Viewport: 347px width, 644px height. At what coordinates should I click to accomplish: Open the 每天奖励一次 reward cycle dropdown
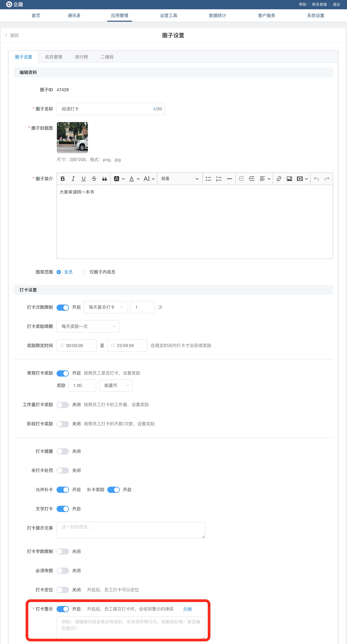coord(88,326)
